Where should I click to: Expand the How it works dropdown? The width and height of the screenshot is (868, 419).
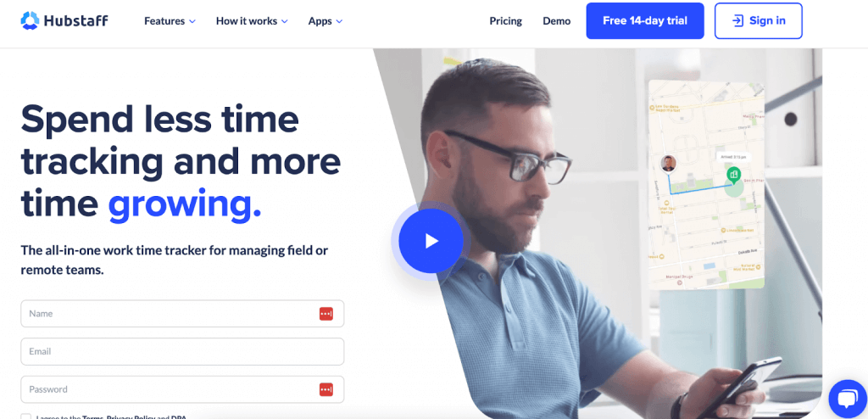click(252, 21)
